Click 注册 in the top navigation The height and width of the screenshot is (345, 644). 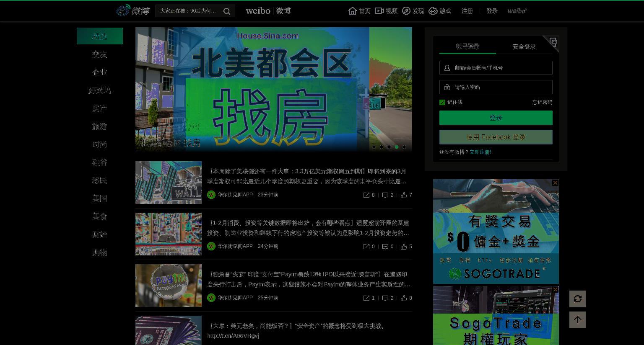point(467,11)
